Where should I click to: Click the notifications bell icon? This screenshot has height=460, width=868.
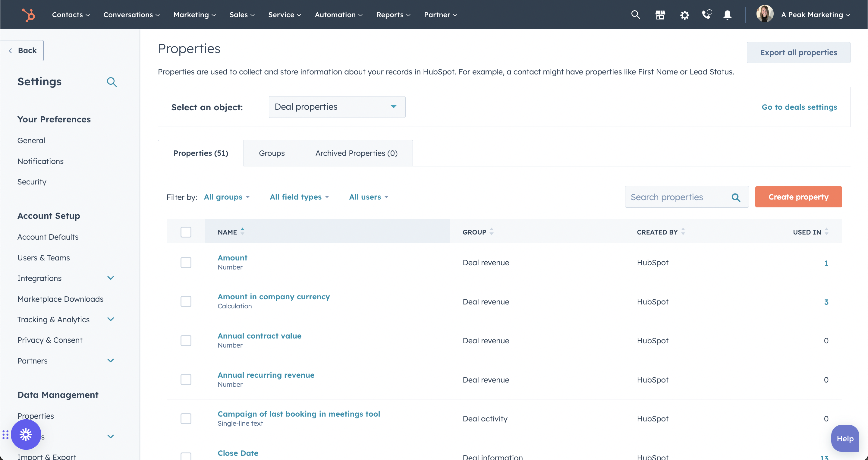click(727, 15)
